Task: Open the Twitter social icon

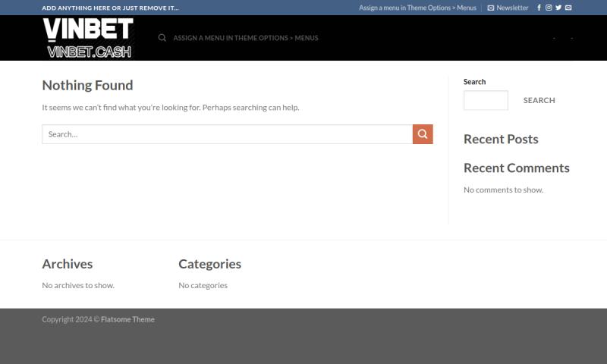Action: 558,8
